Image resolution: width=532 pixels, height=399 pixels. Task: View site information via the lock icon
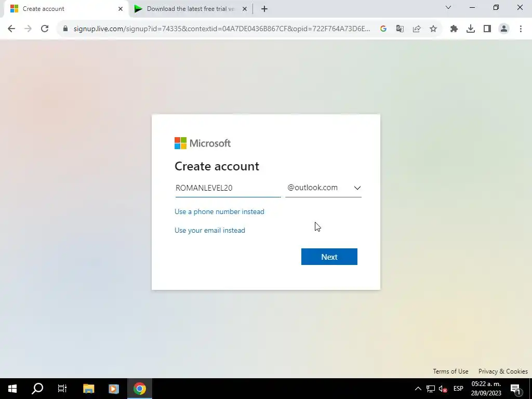(65, 29)
